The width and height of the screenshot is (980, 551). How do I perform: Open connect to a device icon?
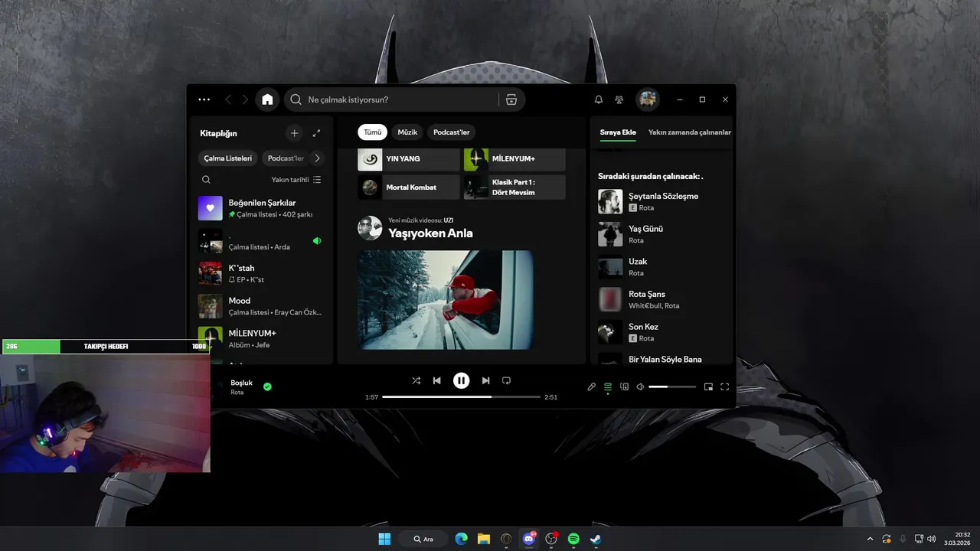click(x=624, y=386)
